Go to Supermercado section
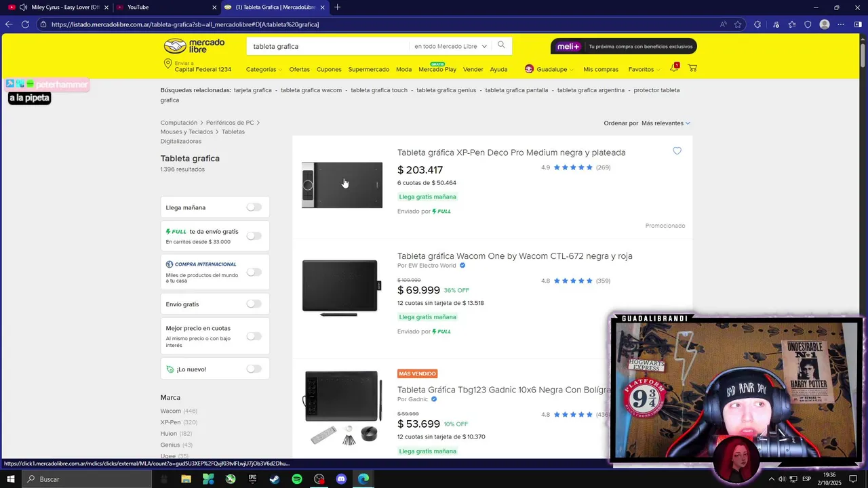 pos(369,69)
